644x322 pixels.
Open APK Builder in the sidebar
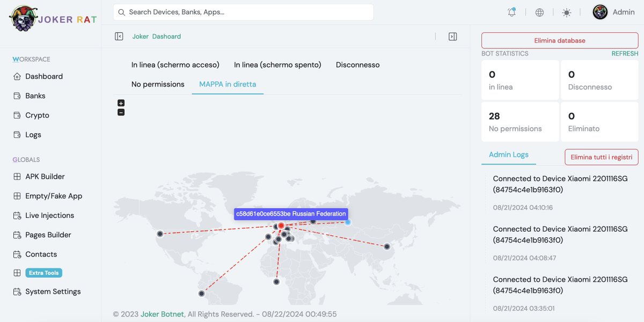point(45,177)
